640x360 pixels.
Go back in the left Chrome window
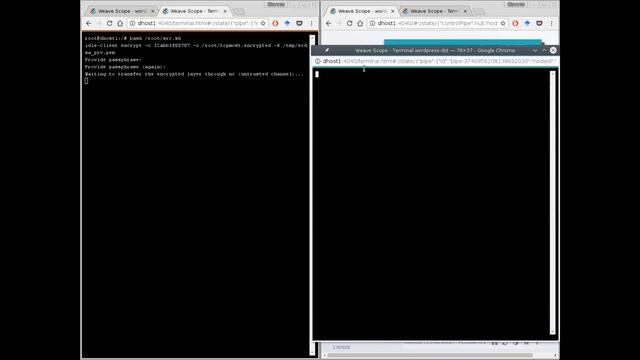point(89,24)
